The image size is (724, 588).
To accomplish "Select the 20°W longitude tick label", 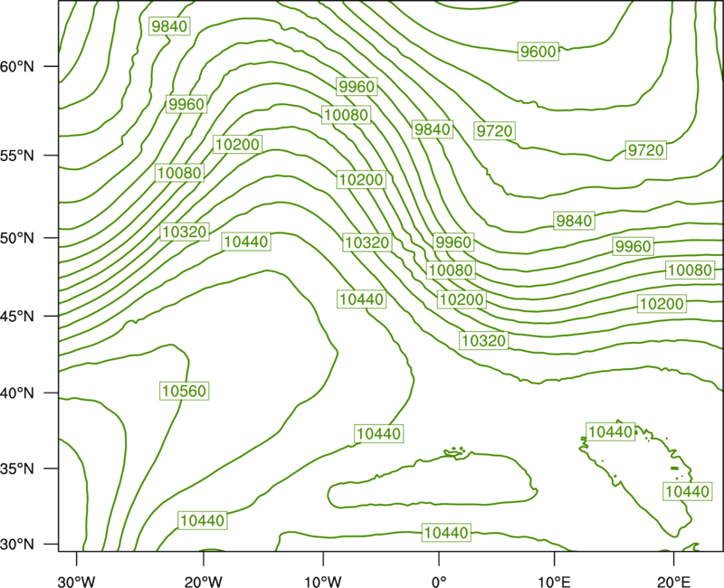I will pyautogui.click(x=204, y=582).
